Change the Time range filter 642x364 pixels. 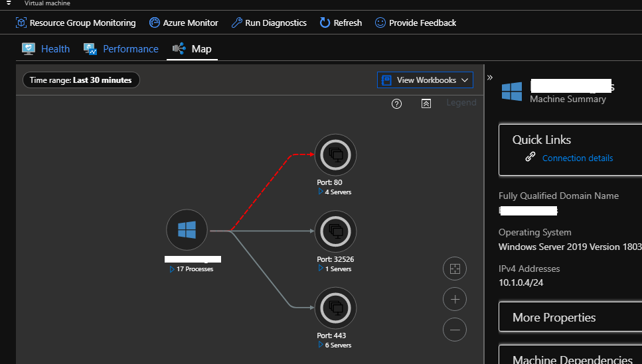coord(81,80)
